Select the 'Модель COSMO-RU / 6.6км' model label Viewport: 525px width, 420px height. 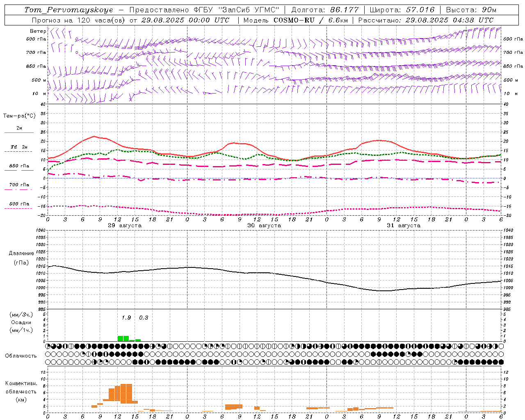(295, 20)
